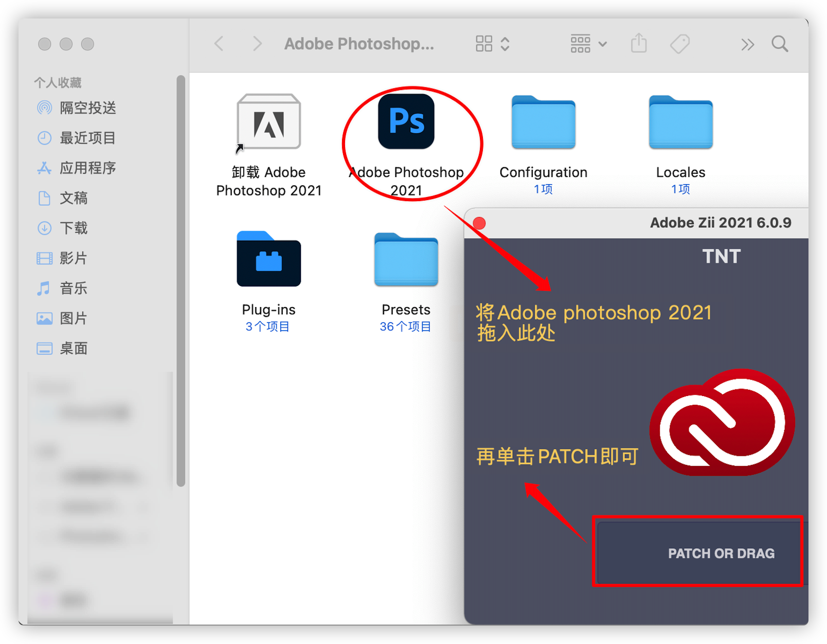827x644 pixels.
Task: Select 图片 in the sidebar
Action: pos(73,319)
